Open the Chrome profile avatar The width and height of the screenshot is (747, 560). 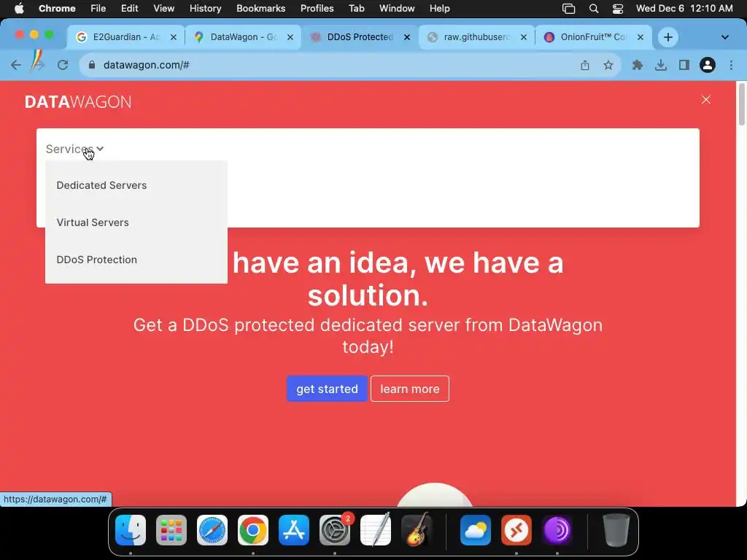[708, 65]
